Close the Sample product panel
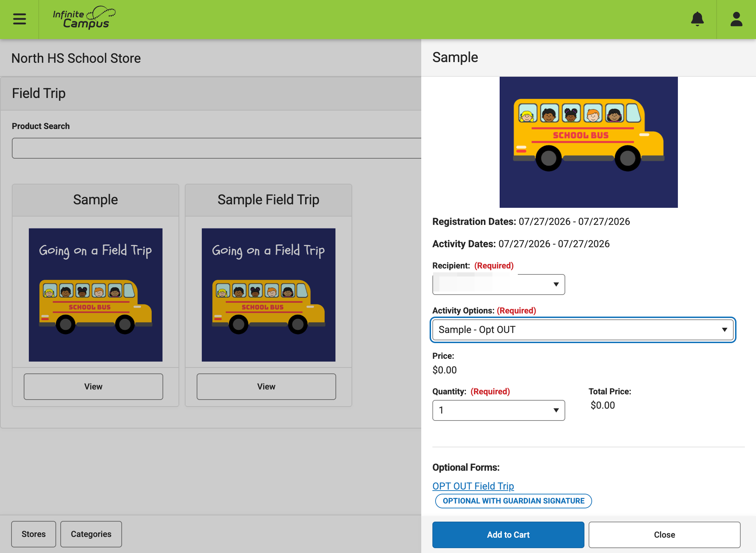This screenshot has width=756, height=553. click(664, 535)
